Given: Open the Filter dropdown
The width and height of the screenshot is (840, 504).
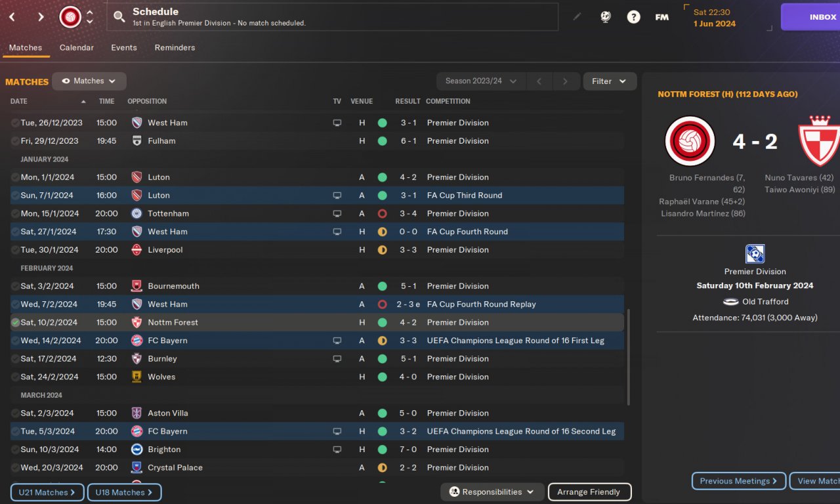Looking at the screenshot, I should 610,81.
